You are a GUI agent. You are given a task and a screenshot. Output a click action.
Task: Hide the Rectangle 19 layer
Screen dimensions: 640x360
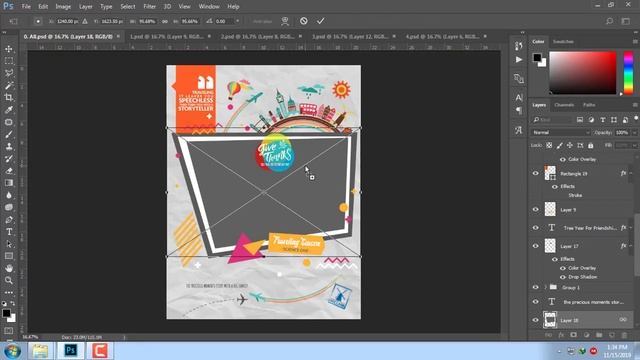[x=536, y=173]
